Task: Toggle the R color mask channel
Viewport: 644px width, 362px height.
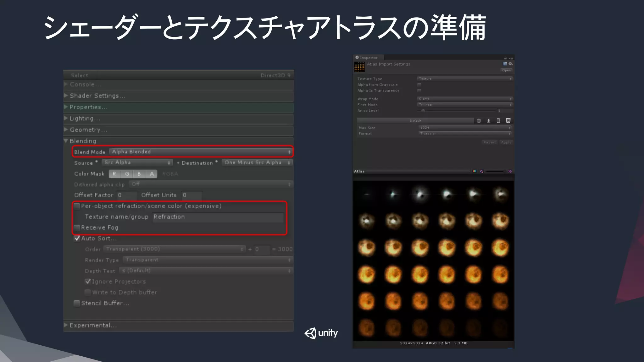Action: coord(114,174)
